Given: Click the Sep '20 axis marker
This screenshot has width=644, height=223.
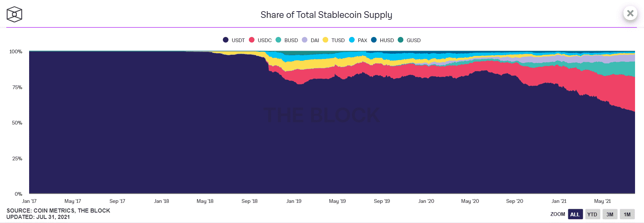Looking at the screenshot, I should pos(514,201).
